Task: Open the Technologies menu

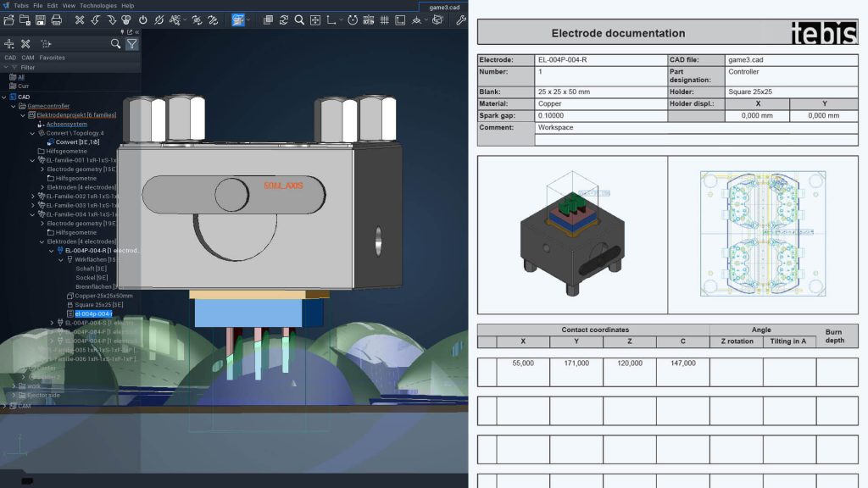Action: click(98, 5)
